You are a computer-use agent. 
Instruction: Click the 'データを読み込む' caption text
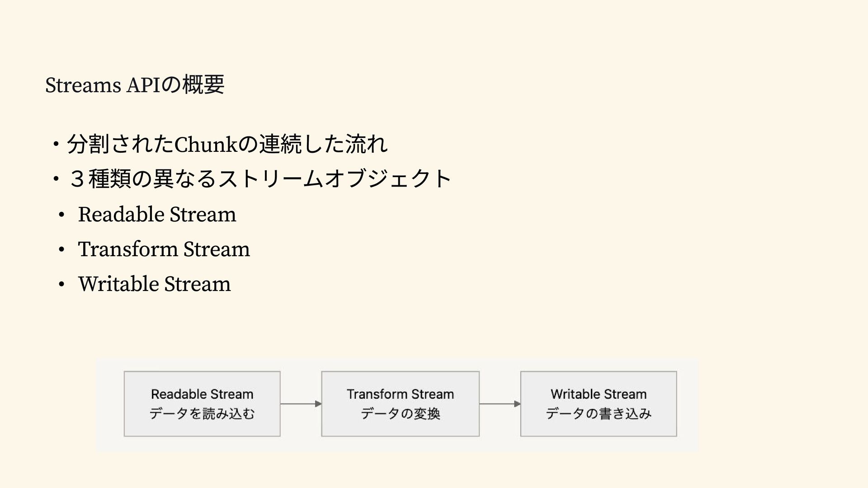click(202, 413)
